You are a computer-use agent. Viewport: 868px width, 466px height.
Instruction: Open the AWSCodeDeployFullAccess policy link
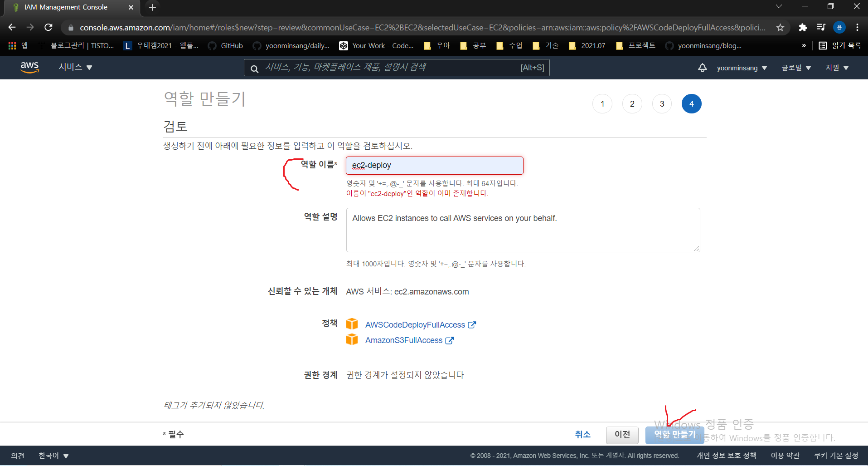point(415,325)
